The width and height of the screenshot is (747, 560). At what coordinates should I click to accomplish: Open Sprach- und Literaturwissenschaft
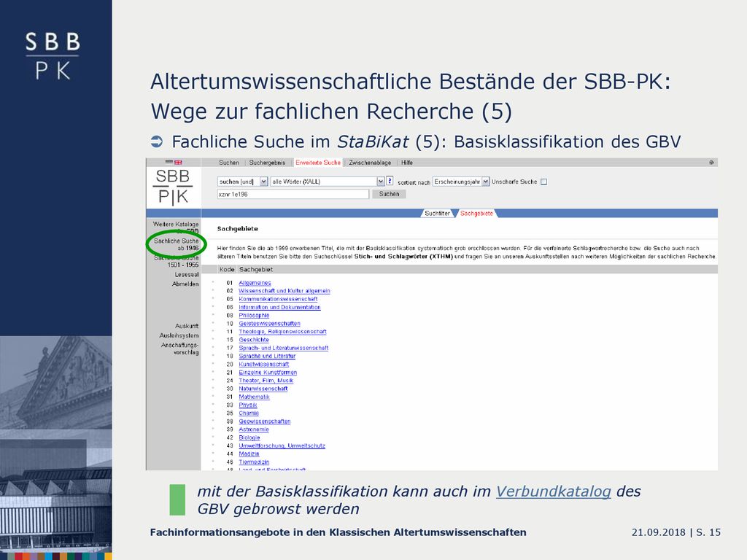(284, 348)
